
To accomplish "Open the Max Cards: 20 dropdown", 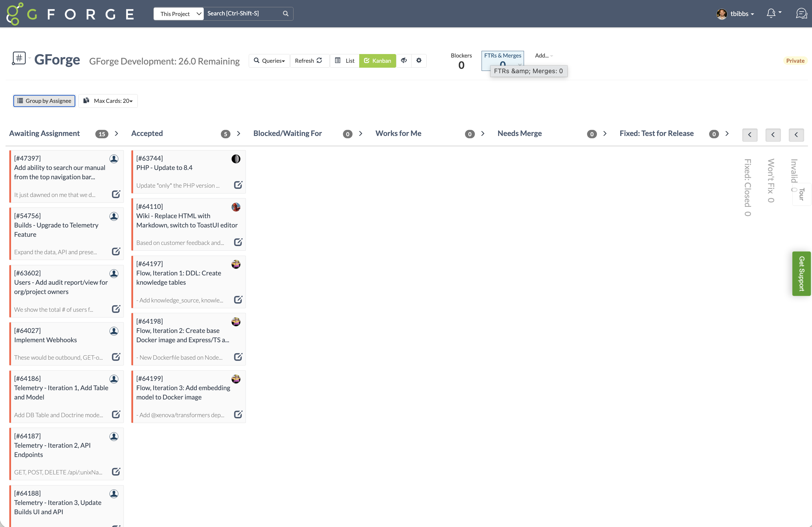I will [x=108, y=101].
